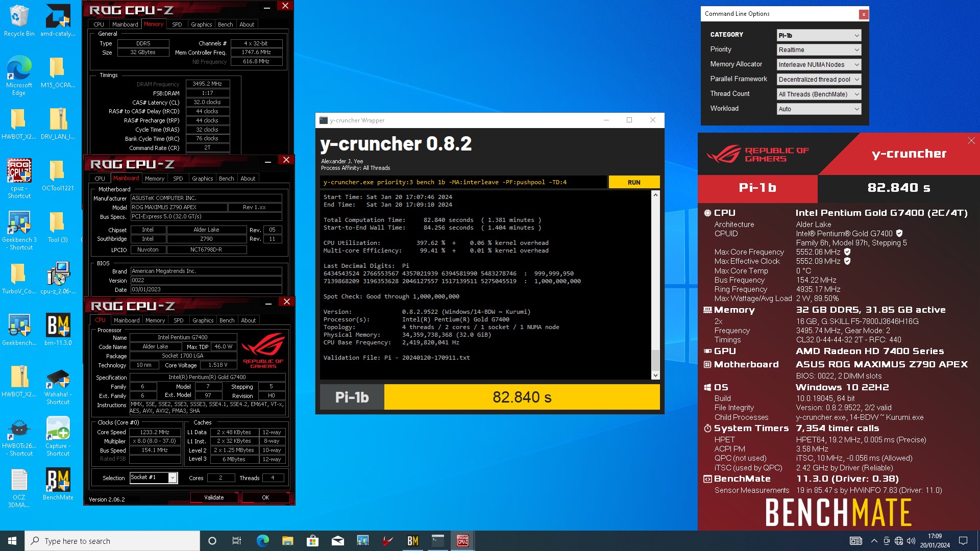Click the y-cruncher output scrollbar up arrow

tap(655, 195)
